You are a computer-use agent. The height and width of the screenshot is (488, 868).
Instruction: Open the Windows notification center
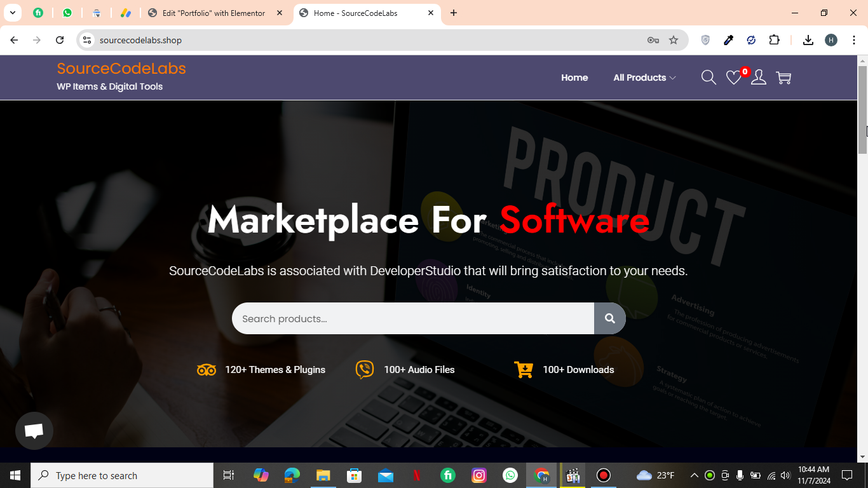pos(847,475)
